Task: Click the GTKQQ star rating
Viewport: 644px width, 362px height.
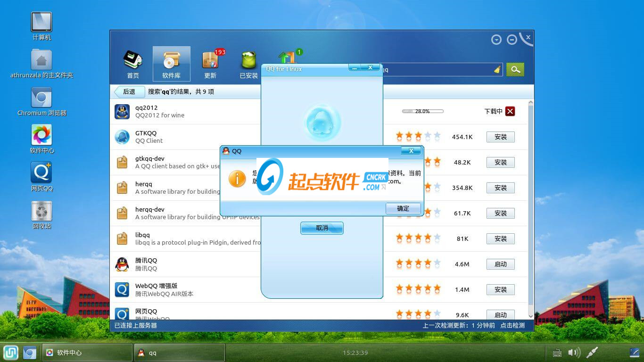Action: (418, 136)
